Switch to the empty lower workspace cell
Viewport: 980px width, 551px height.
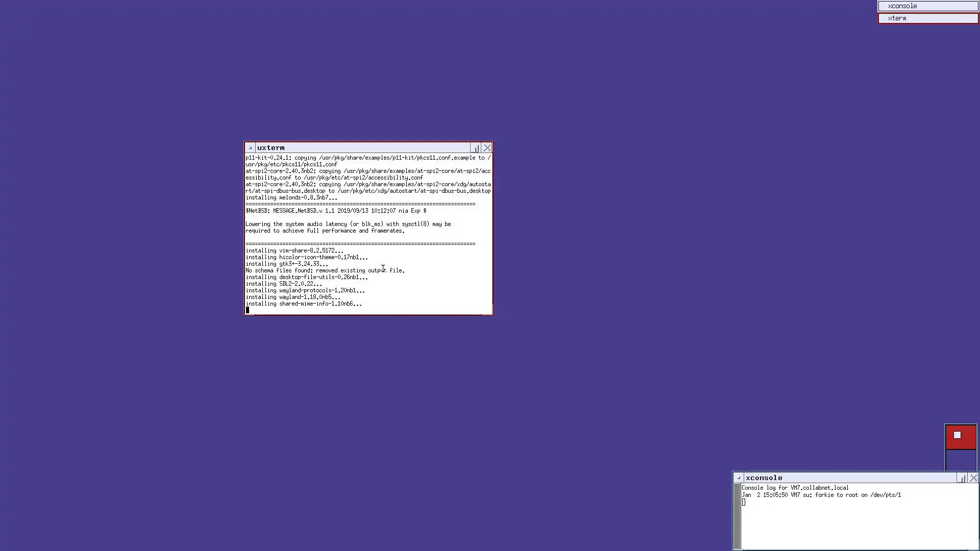[x=961, y=460]
